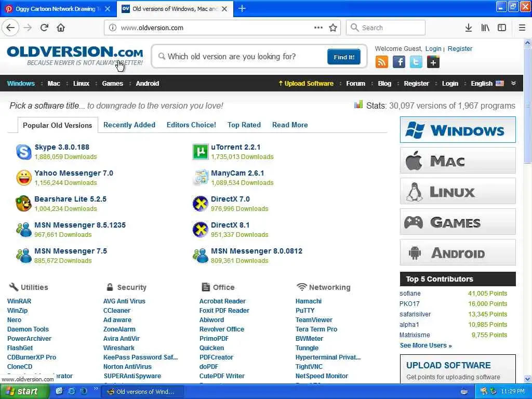Click the page vertical scrollbar down arrow

tap(528, 379)
